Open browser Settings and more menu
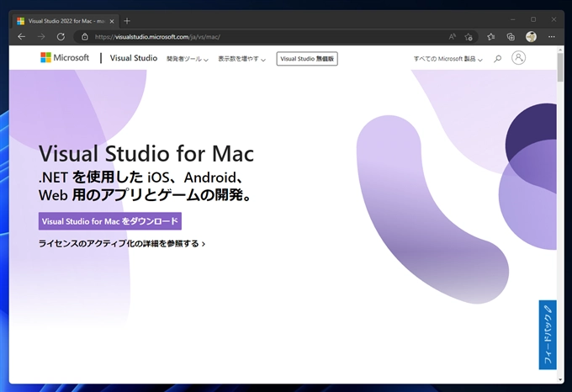Viewport: 572px width, 392px height. coord(551,37)
